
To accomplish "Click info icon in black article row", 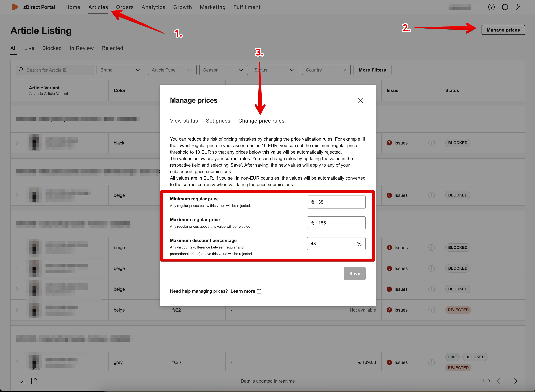I will pos(431,143).
